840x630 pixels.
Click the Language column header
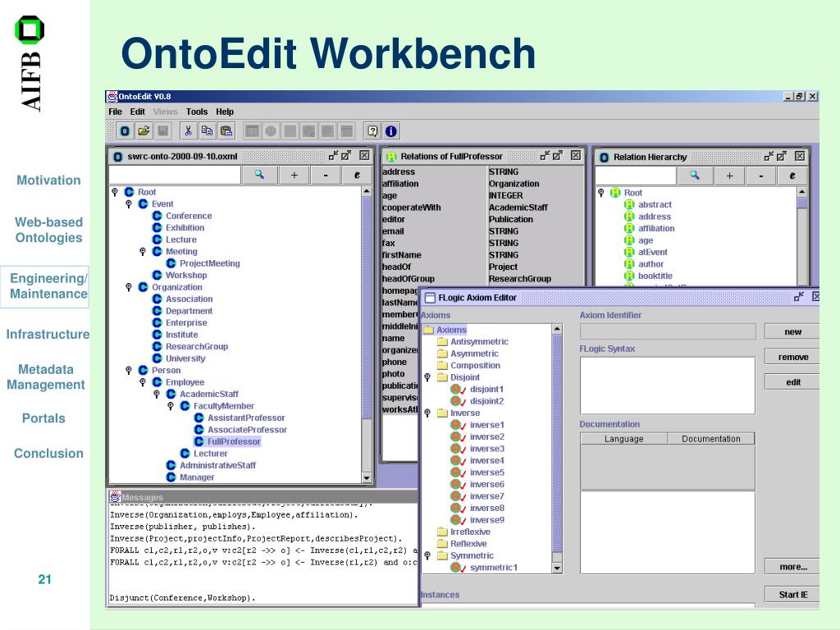[x=623, y=439]
